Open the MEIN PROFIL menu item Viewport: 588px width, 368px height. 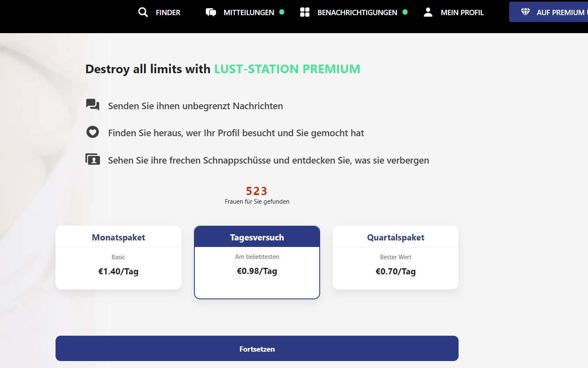[462, 13]
